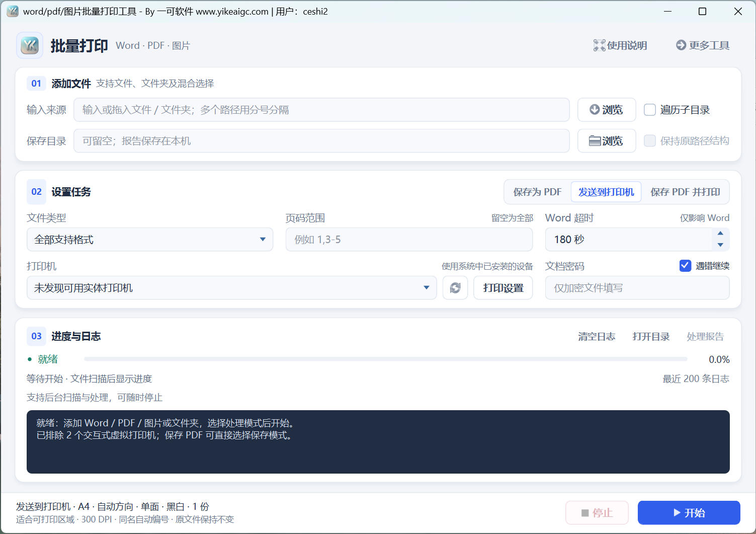Maximize the application window
This screenshot has height=534, width=756.
[x=703, y=11]
